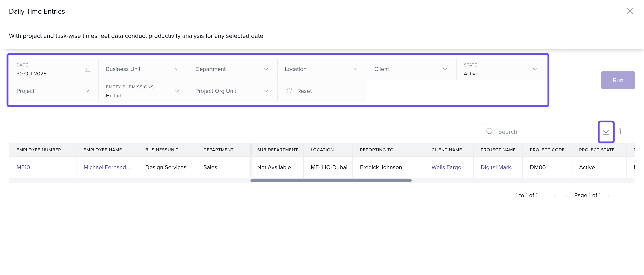Open the three-dot table options menu
Image resolution: width=644 pixels, height=275 pixels.
pyautogui.click(x=620, y=131)
